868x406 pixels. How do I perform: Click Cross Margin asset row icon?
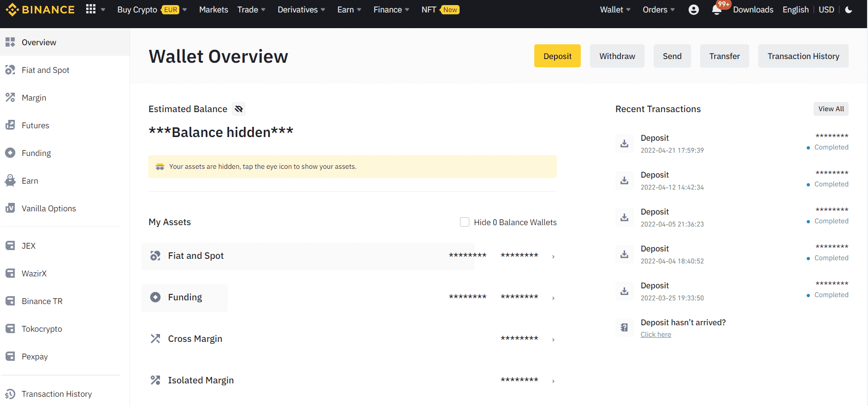[155, 339]
